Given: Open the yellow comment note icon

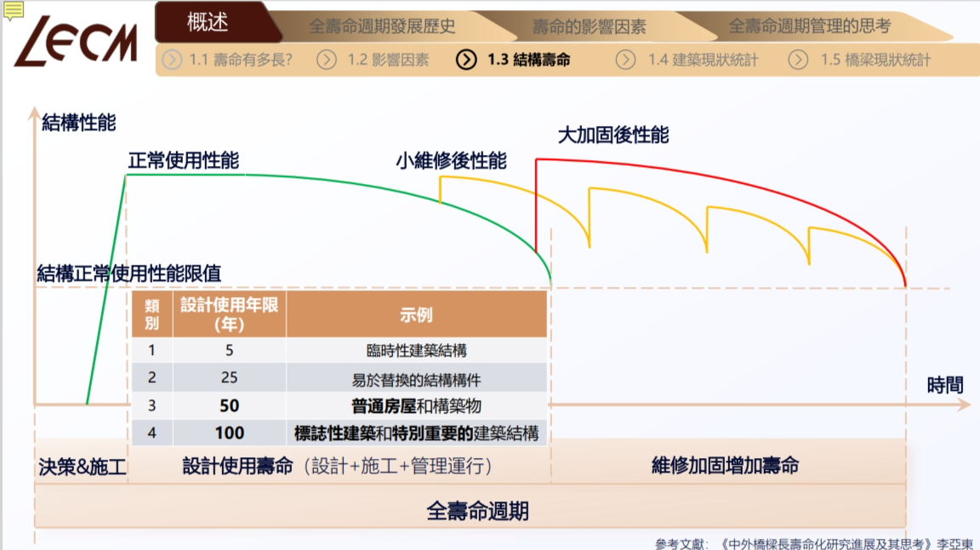Looking at the screenshot, I should pos(13,10).
